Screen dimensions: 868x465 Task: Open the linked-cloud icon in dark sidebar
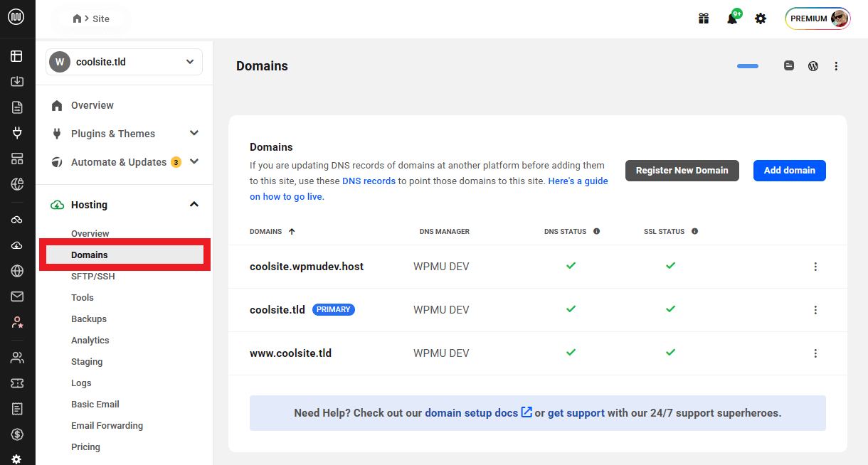(17, 220)
